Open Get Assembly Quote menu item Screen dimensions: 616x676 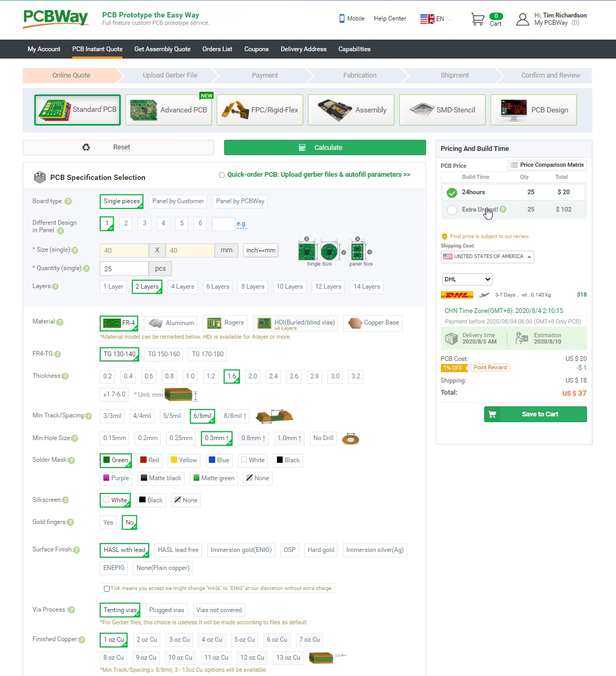(x=162, y=49)
